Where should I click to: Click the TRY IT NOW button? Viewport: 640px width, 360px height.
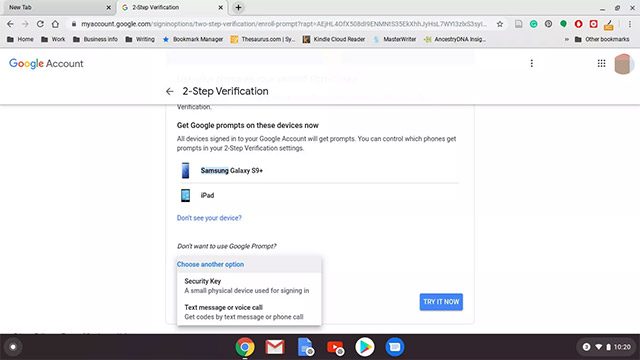click(x=441, y=302)
